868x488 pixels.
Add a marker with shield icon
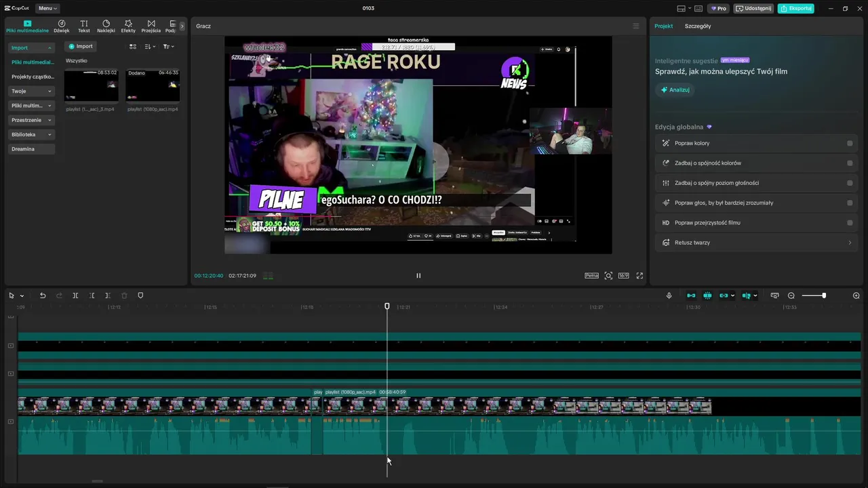[x=140, y=296]
